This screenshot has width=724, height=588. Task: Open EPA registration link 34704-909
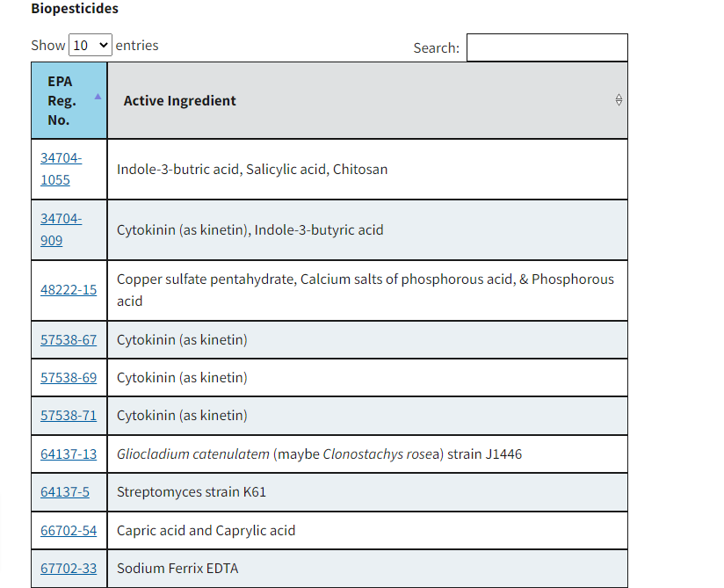coord(61,229)
